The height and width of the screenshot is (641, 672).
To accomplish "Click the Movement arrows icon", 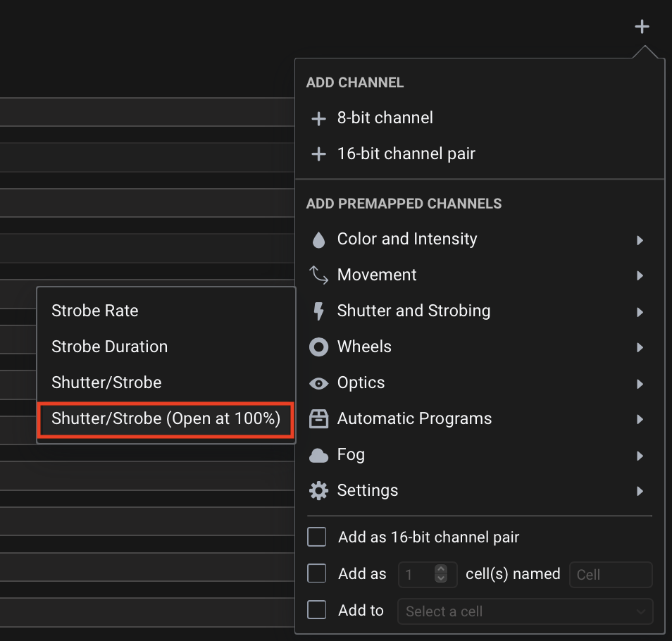I will point(318,275).
